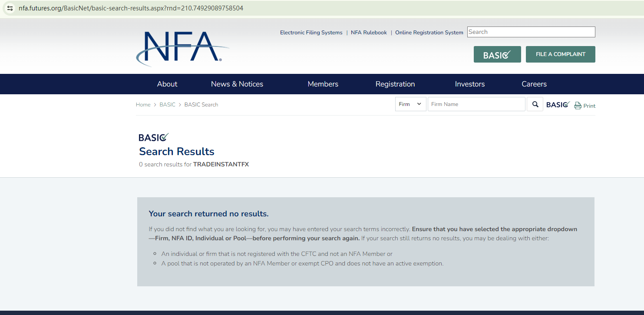Open the Members menu
This screenshot has width=644, height=315.
[323, 84]
